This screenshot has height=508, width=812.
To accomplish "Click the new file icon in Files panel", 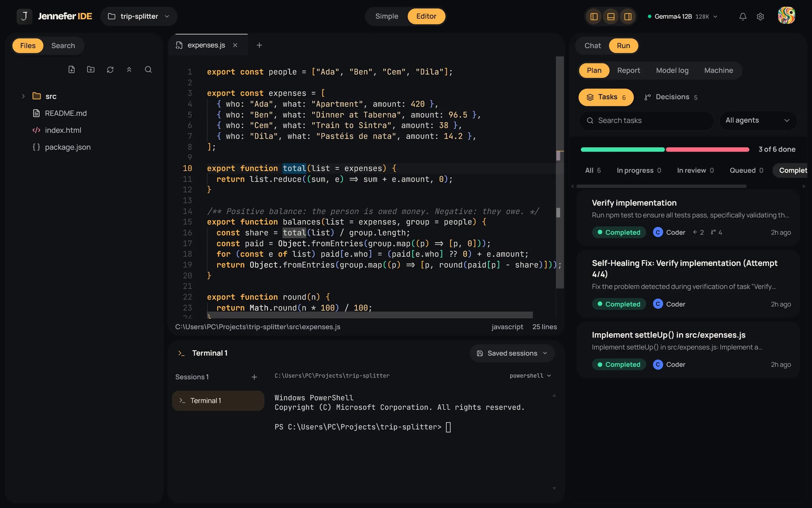I will (71, 69).
